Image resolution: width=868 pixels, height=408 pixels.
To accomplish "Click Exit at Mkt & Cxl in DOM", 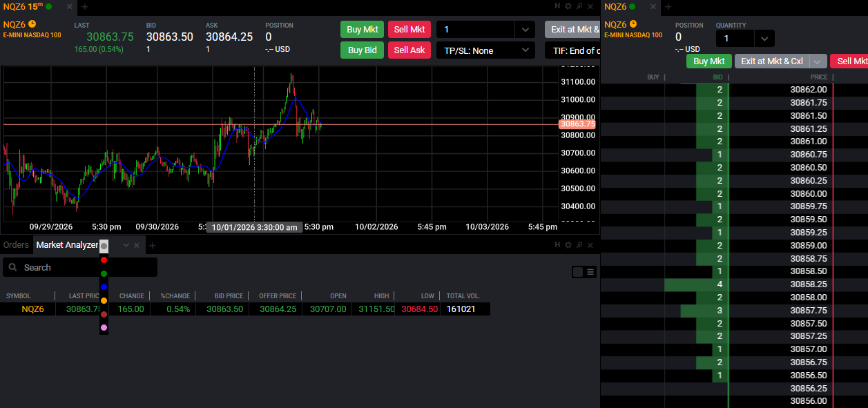I will (772, 61).
